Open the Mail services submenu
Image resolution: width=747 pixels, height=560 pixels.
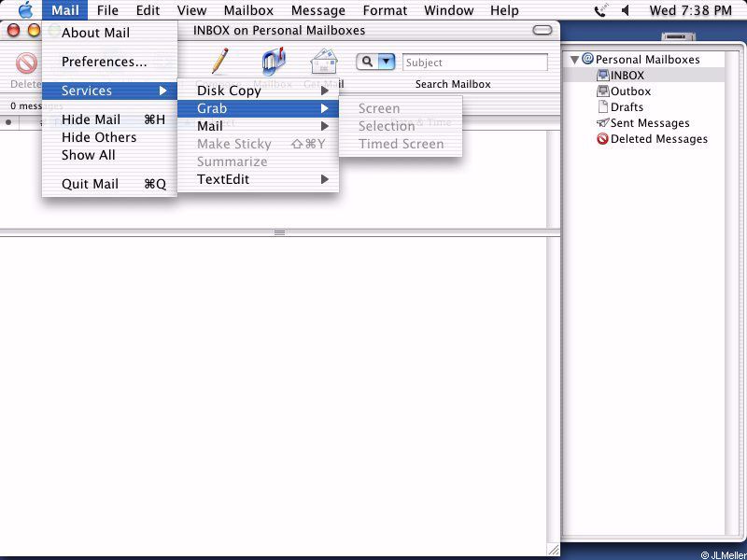click(x=259, y=126)
